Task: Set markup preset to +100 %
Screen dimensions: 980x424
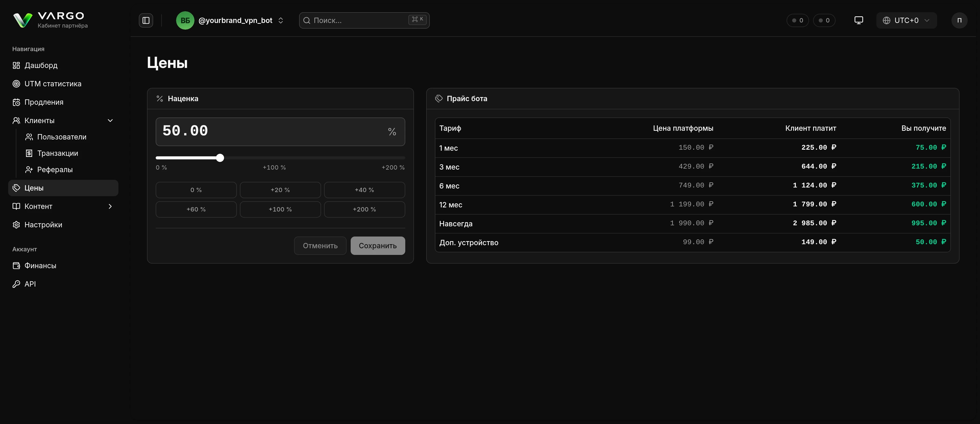Action: click(x=280, y=209)
